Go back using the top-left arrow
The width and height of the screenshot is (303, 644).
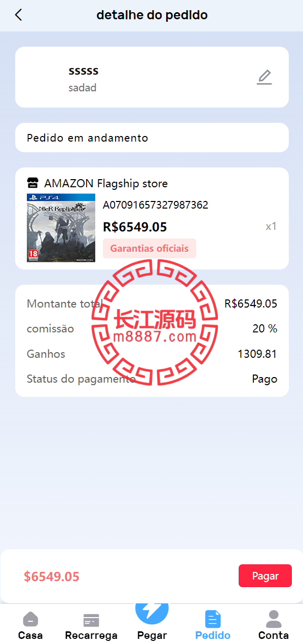[19, 15]
